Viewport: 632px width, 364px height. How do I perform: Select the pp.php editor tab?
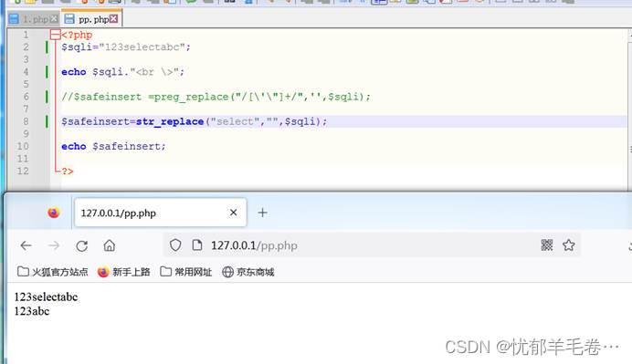pyautogui.click(x=91, y=19)
